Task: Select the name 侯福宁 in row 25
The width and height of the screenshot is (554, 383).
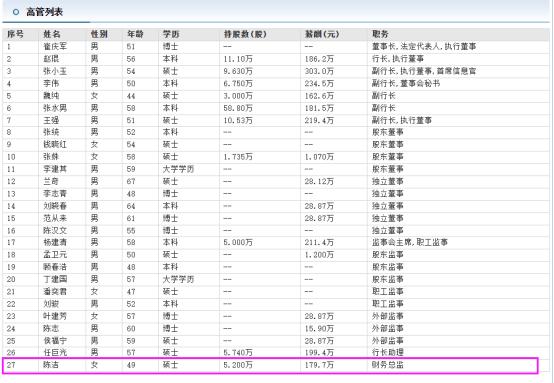Action: pos(55,341)
